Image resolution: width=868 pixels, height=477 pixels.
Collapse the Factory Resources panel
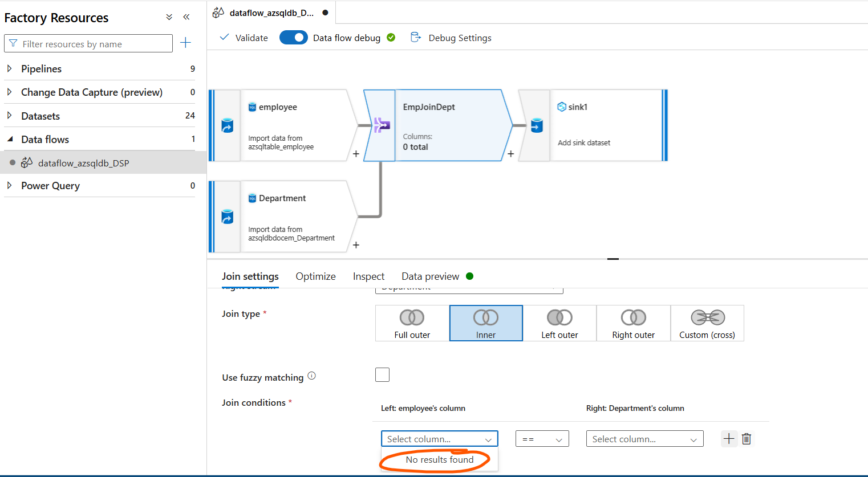click(186, 17)
